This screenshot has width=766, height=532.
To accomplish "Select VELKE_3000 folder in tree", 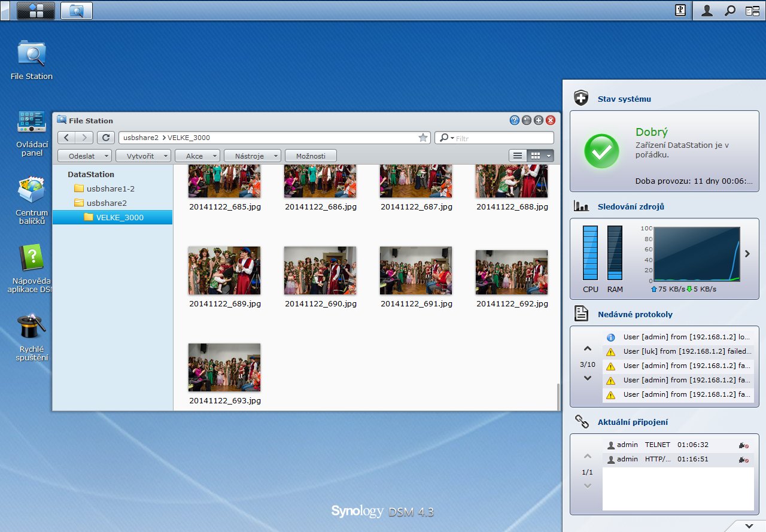I will [x=113, y=217].
